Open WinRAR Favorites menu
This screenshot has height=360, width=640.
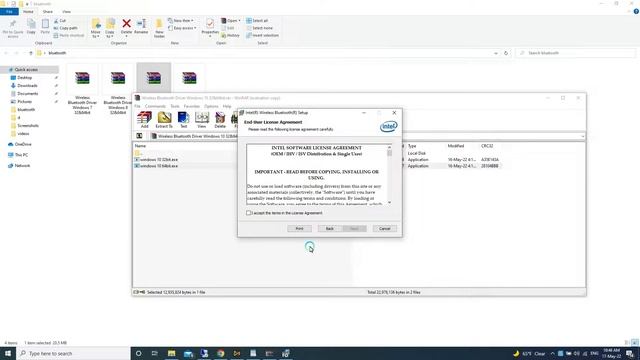coord(192,106)
